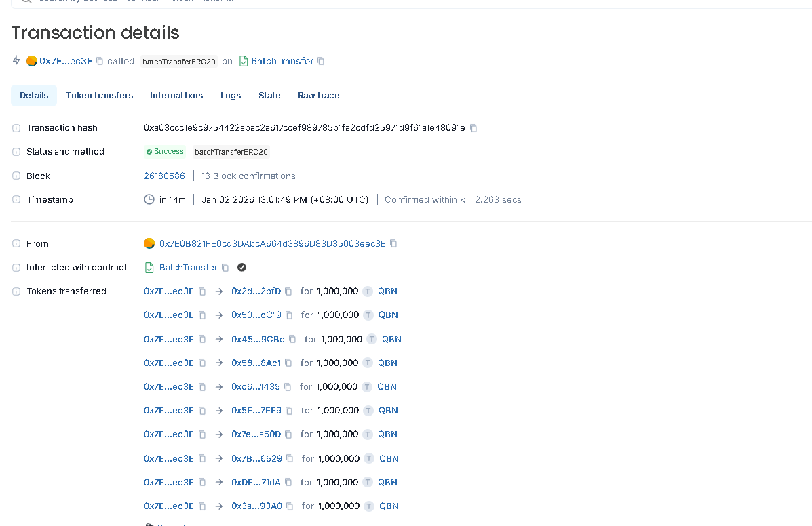Screen dimensions: 812x526
Task: Open BatchTransfer link in Interacted with contract row
Action: pyautogui.click(x=189, y=267)
